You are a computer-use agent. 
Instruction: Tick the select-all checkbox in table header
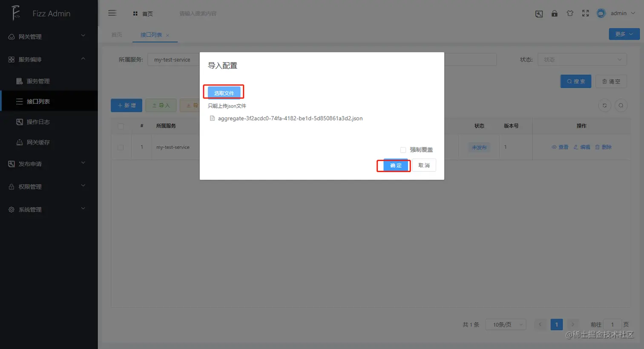click(x=121, y=126)
